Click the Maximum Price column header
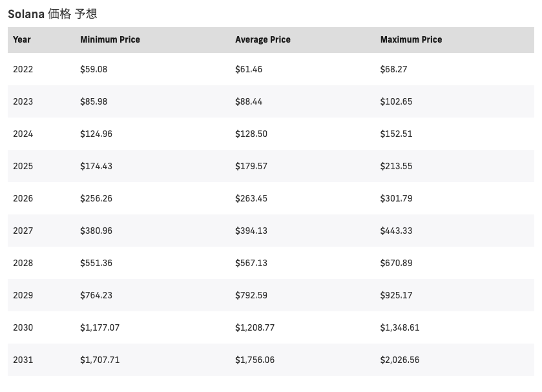The image size is (542, 392). 411,39
